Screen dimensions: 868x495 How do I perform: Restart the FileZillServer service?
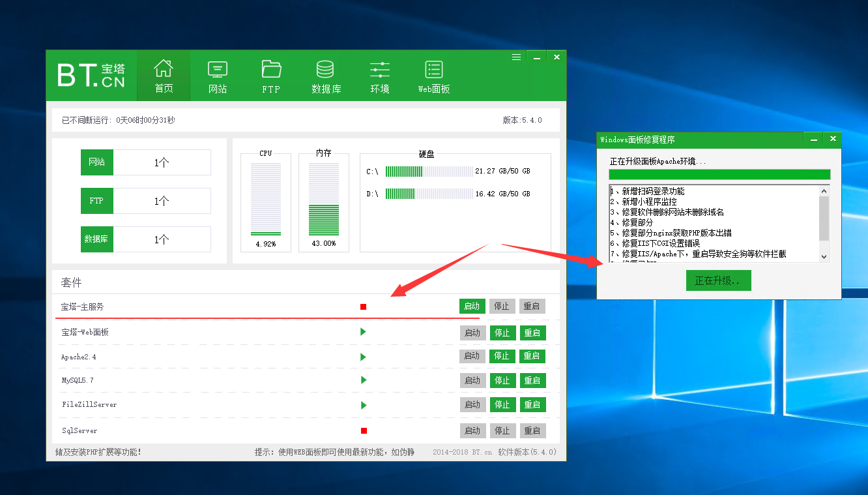coord(532,404)
